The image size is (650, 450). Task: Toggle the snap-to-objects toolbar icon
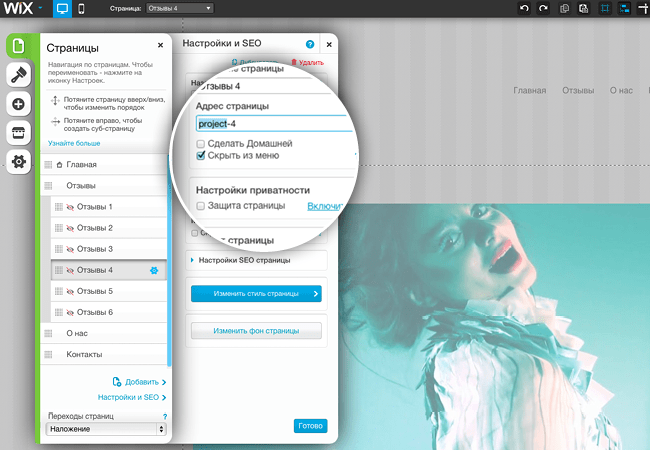[624, 8]
